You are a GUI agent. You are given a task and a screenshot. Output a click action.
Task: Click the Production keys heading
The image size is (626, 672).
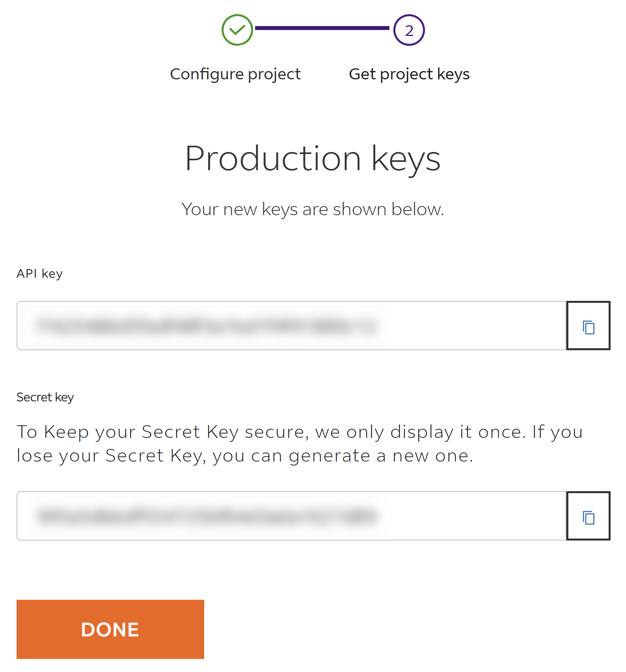(x=313, y=159)
